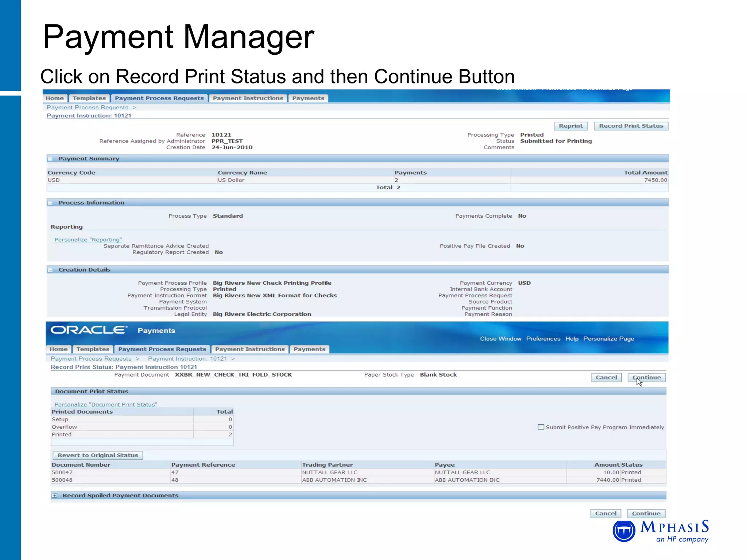747x560 pixels.
Task: Click the Overflow row in Printed Documents
Action: [x=142, y=427]
